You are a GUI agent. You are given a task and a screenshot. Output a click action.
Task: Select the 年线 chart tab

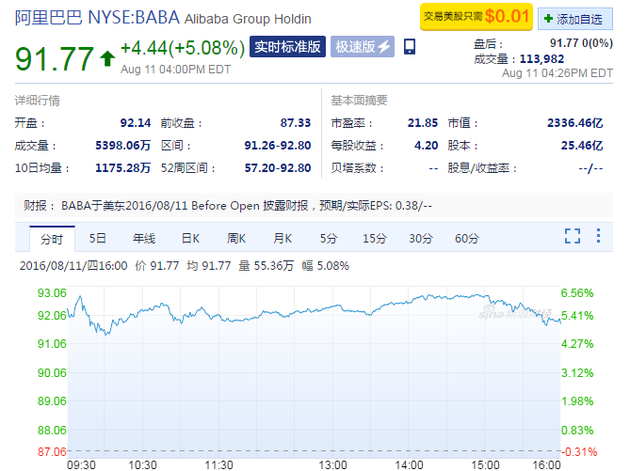point(144,238)
